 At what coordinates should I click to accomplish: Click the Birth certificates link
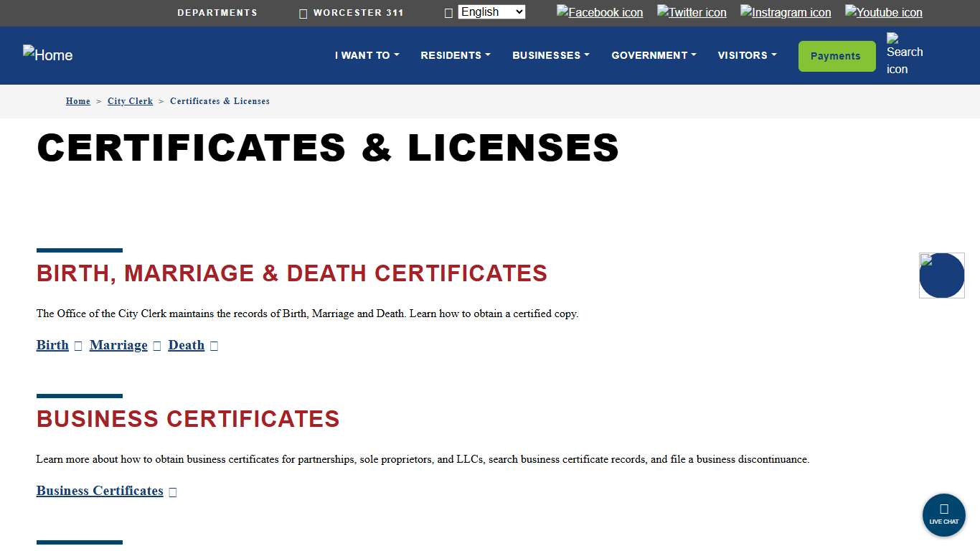coord(52,345)
